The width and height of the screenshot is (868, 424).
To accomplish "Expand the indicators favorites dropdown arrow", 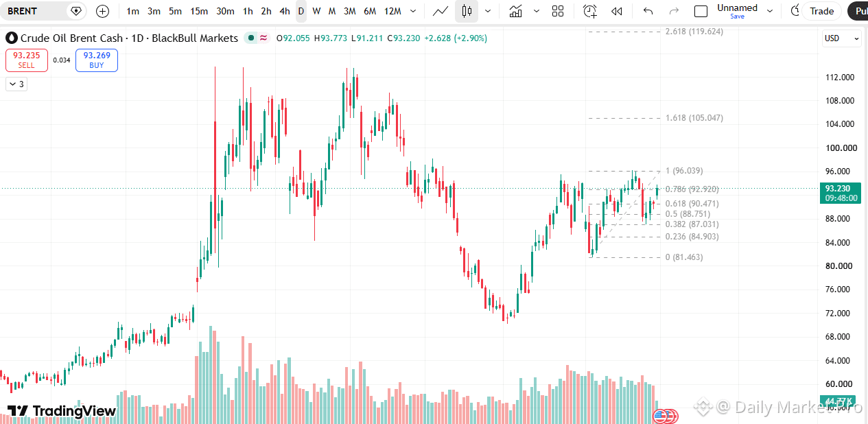I will 536,11.
